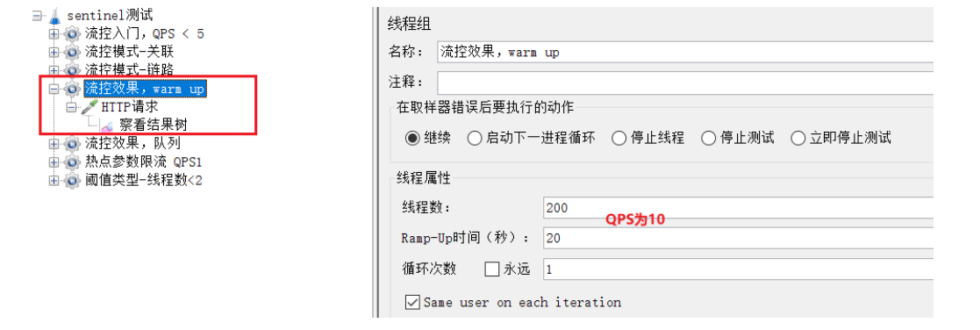Click the sentinel测试 test plan flask icon
Viewport: 980px width, 330px height.
55,15
